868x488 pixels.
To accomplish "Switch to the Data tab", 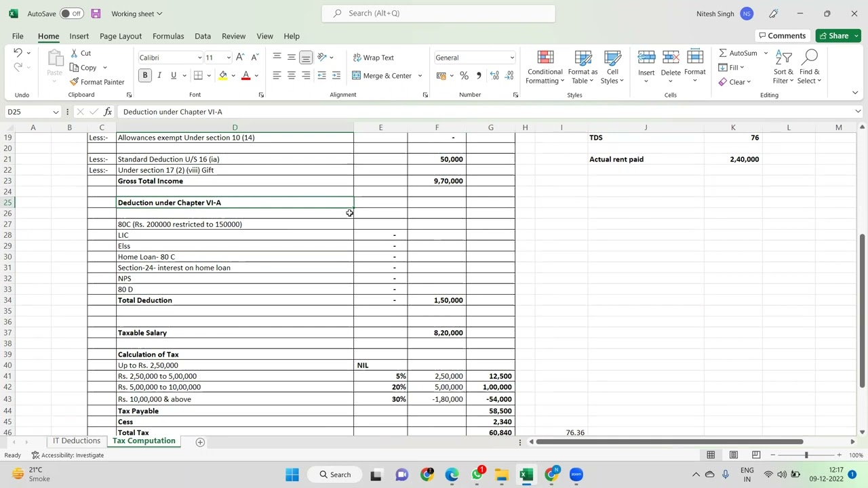I will [x=203, y=36].
